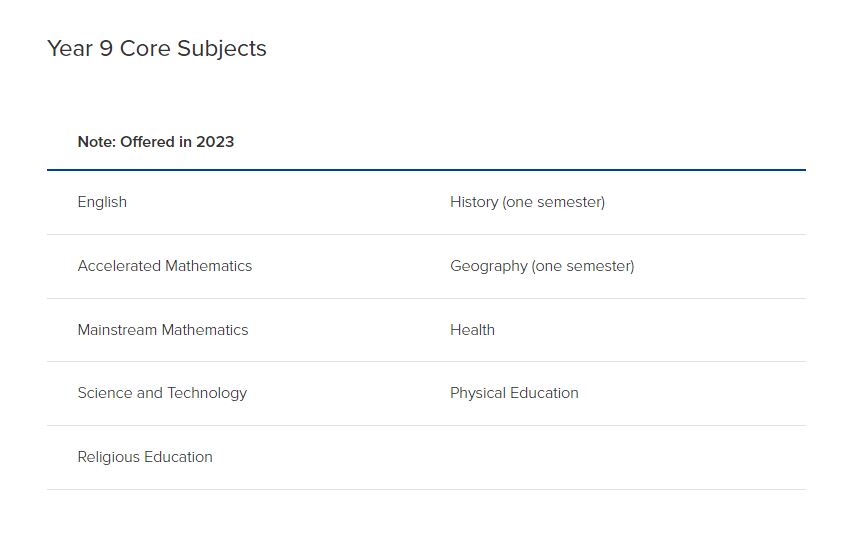Click the word Religious in last row

pyautogui.click(x=109, y=457)
